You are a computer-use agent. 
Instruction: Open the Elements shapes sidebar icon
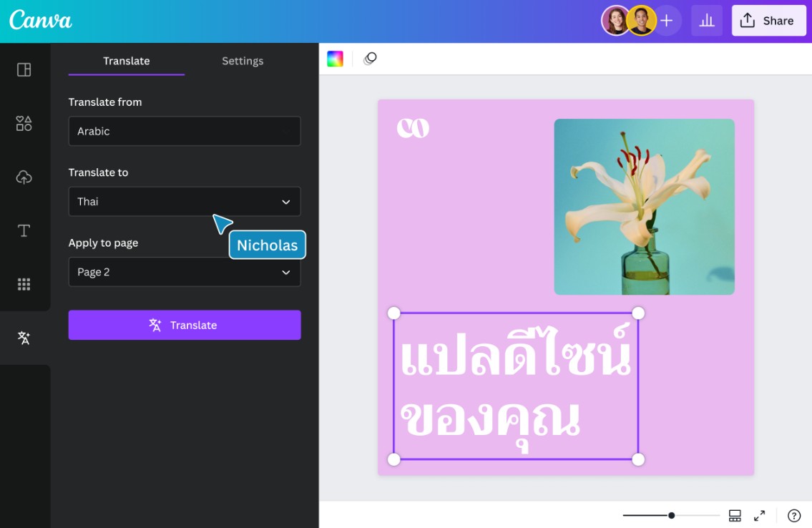point(24,124)
